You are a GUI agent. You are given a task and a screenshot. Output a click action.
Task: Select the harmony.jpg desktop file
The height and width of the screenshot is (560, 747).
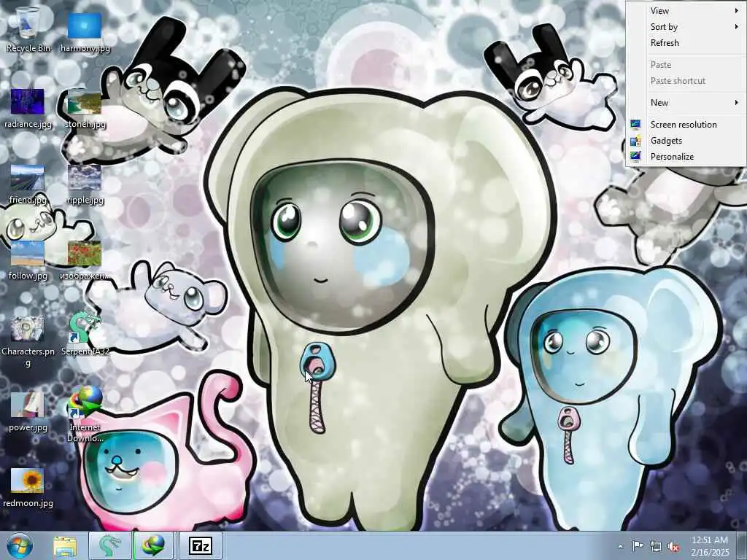coord(85,32)
